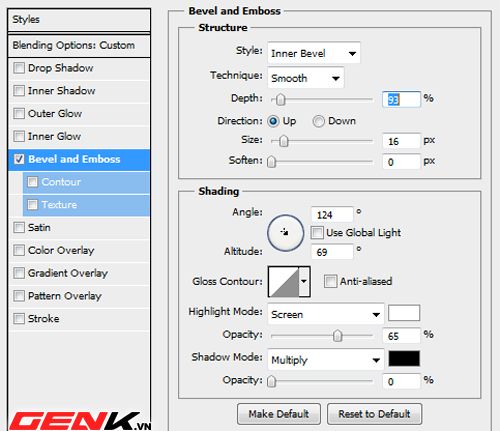
Task: Select the Up direction radio button
Action: coord(273,121)
